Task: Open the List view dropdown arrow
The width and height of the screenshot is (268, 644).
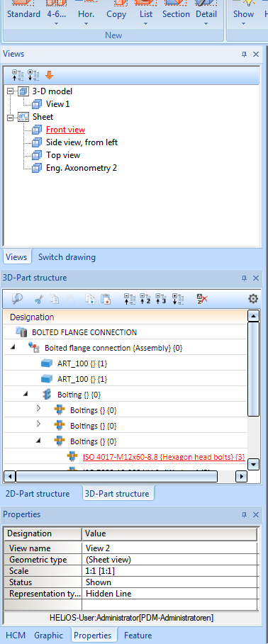Action: coord(145,24)
